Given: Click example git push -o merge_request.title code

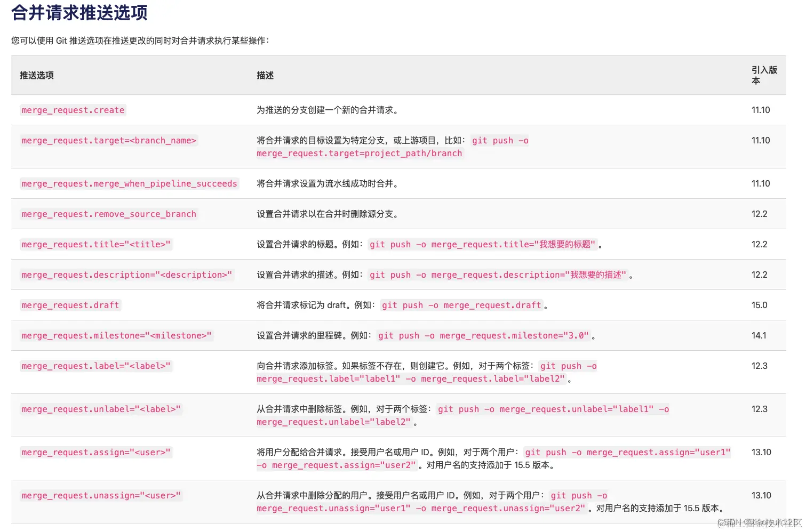Looking at the screenshot, I should 482,244.
